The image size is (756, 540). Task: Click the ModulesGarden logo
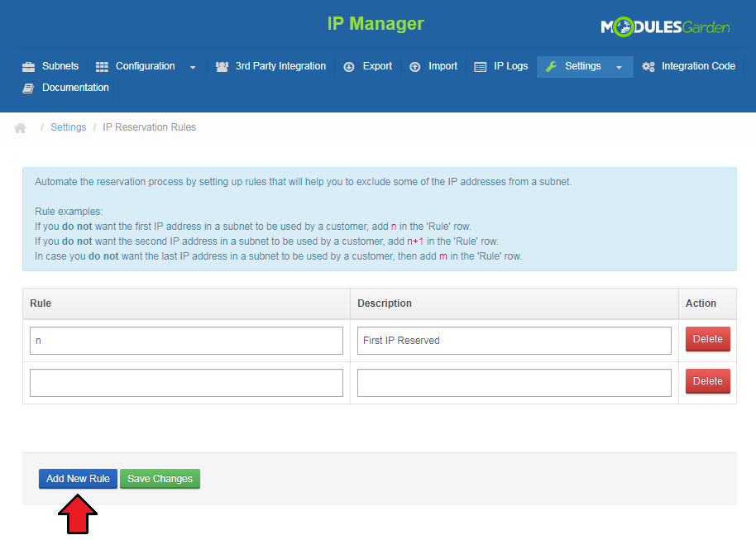coord(665,27)
